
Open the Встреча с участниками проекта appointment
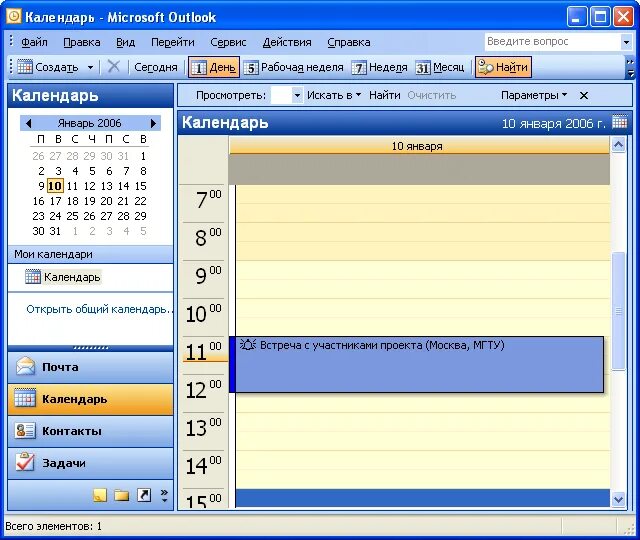coord(416,364)
